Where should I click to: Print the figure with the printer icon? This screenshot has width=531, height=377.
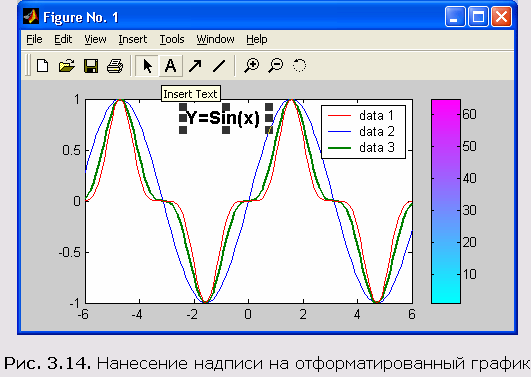pos(115,66)
